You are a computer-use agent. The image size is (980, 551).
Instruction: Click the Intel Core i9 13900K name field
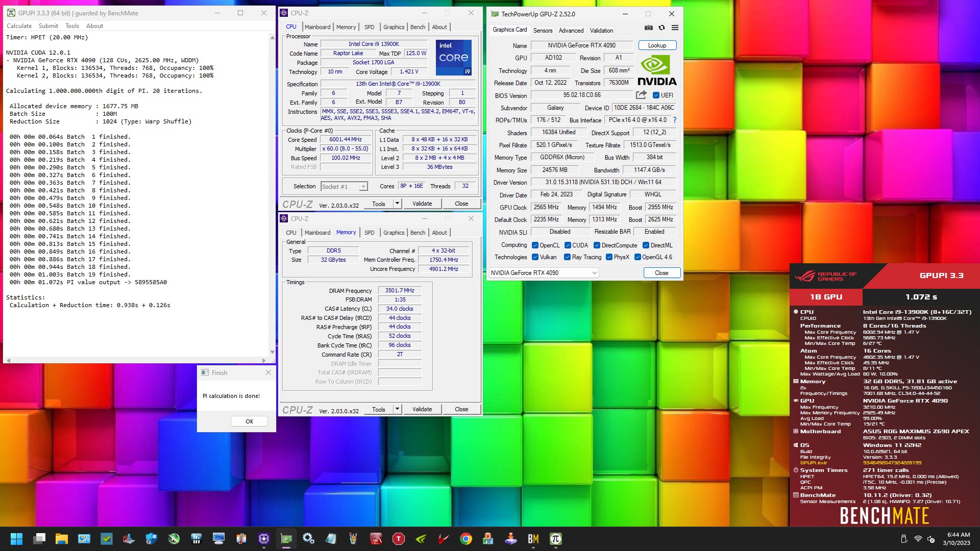(374, 44)
